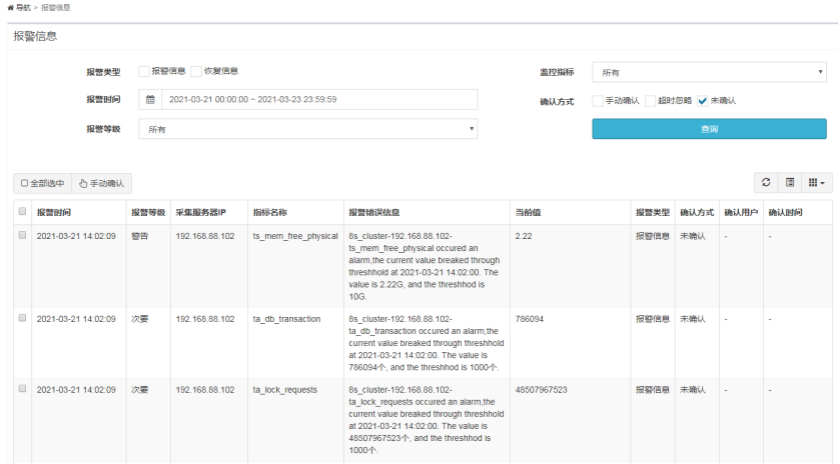
Task: Click the 确认用户 column header
Action: point(741,213)
